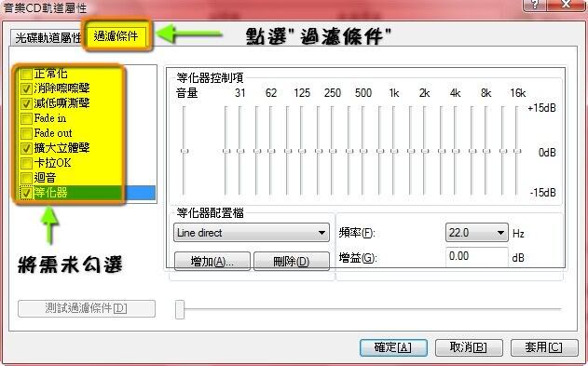Expand the 頻率 22.0 Hz dropdown
Image resolution: width=588 pixels, height=366 pixels.
point(476,233)
